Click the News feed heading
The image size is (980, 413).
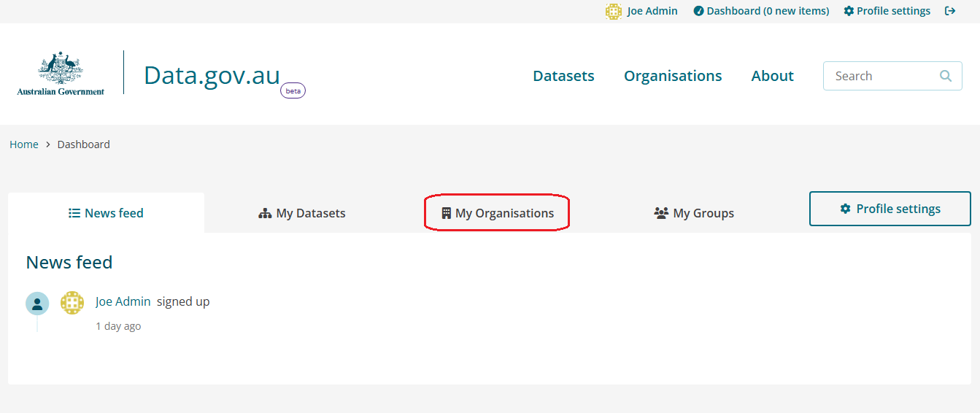click(69, 262)
